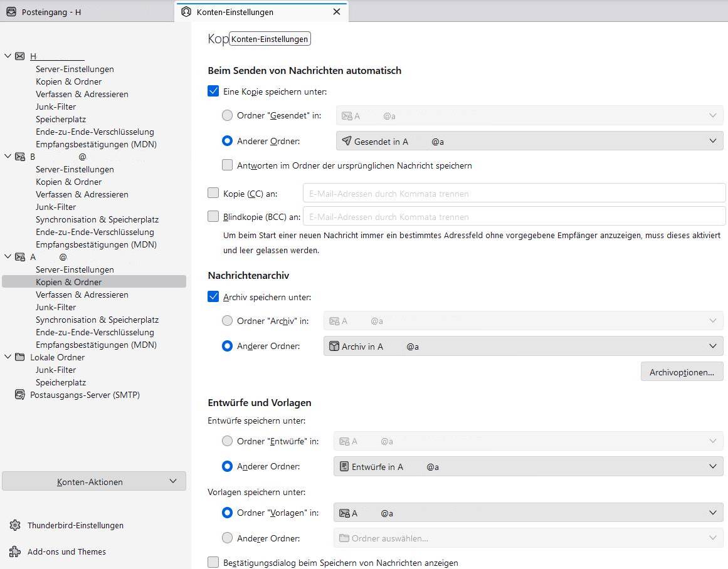Click the archive box icon in Archiv dropdown
Image resolution: width=728 pixels, height=569 pixels.
(x=334, y=346)
